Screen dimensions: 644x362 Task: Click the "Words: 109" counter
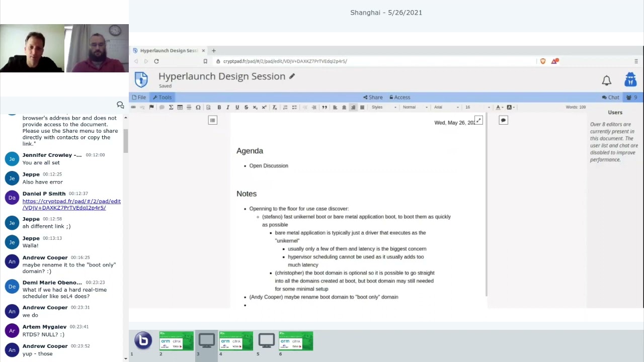(x=576, y=107)
